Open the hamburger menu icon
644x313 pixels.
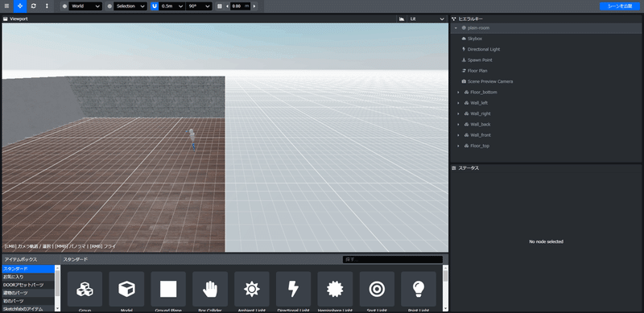[6, 6]
